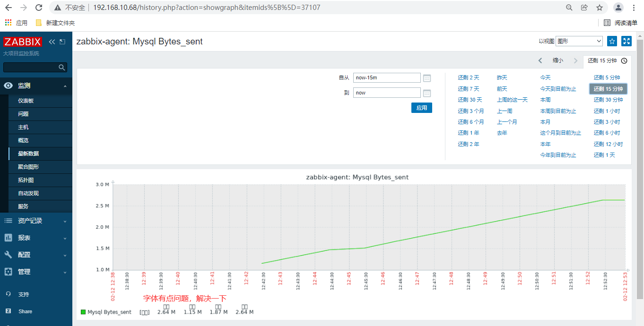The height and width of the screenshot is (326, 644).
Task: Select 上一个月 time range
Action: pos(507,122)
